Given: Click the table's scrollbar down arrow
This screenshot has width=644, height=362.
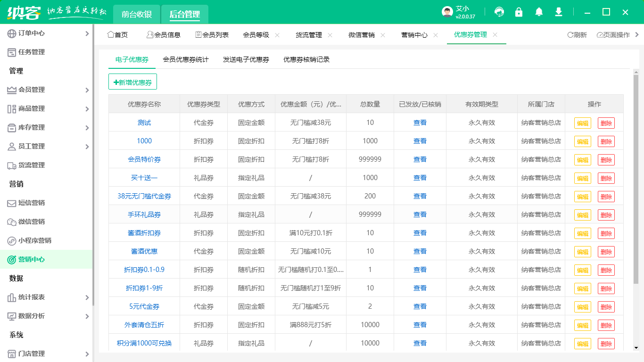Looking at the screenshot, I should [x=636, y=348].
